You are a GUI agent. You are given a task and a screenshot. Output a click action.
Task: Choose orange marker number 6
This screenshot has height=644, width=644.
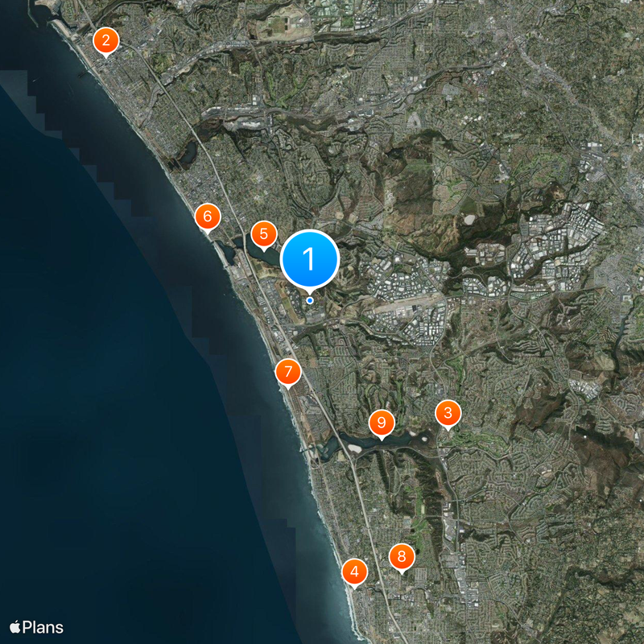click(208, 216)
